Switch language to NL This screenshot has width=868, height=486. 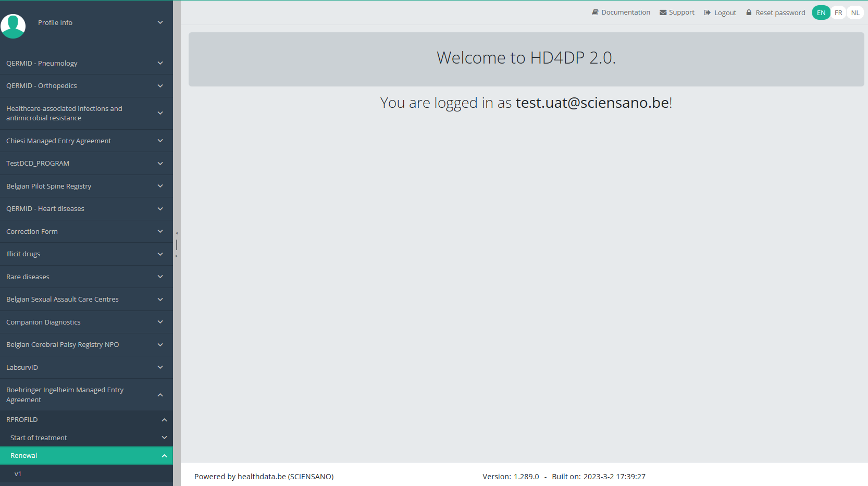[x=855, y=13]
